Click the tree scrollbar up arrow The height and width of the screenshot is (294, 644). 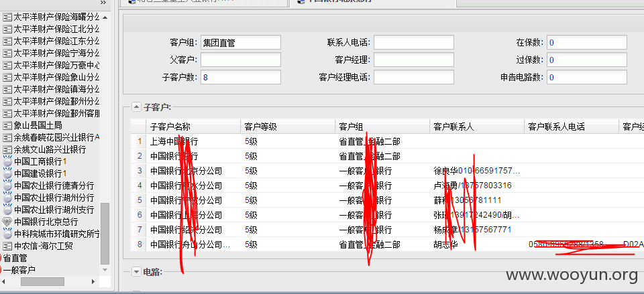coord(105,17)
